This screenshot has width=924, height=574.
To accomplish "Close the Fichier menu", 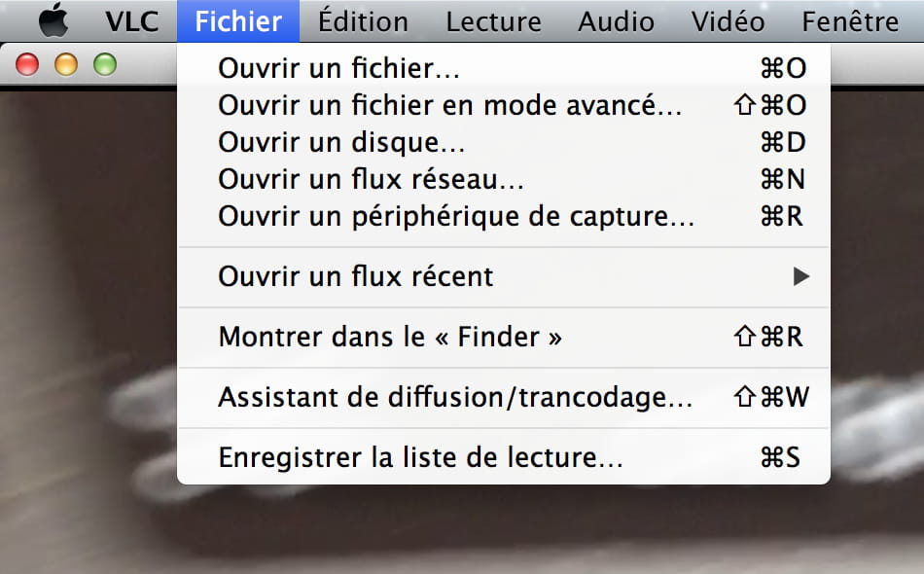I will click(238, 21).
